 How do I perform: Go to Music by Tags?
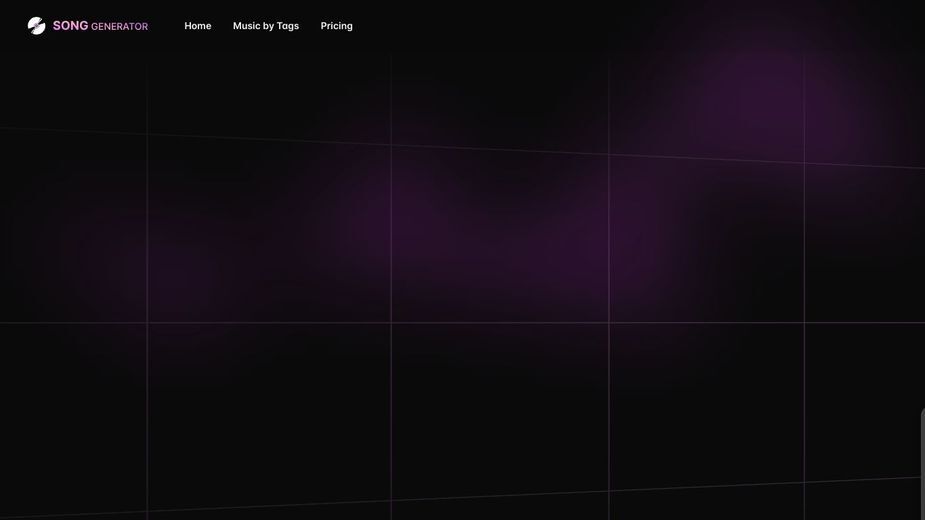click(266, 26)
